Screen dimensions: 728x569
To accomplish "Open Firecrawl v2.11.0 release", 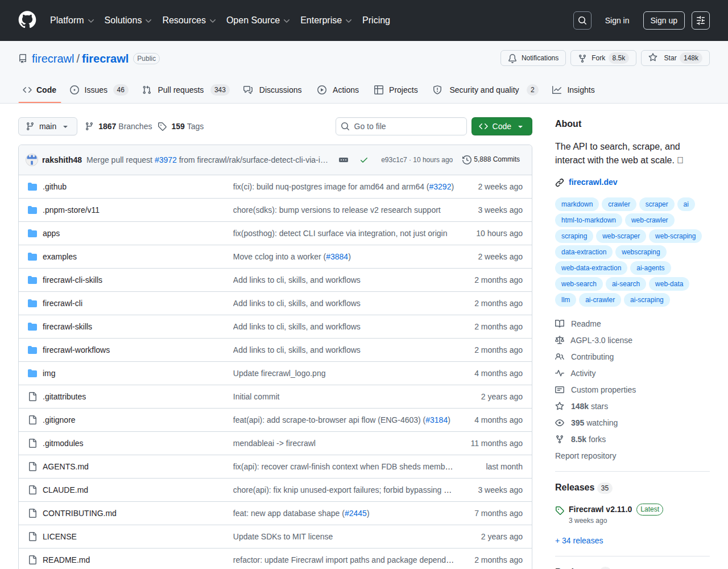I will (x=600, y=509).
